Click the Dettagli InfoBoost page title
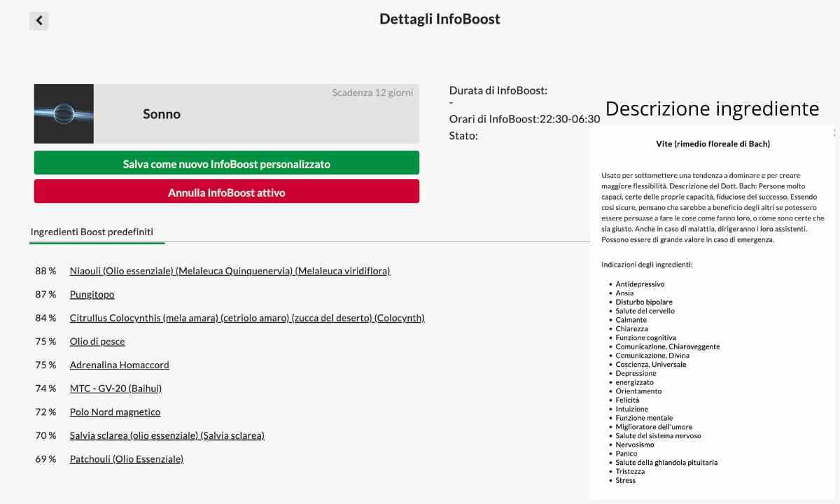The height and width of the screenshot is (504, 840). [x=440, y=19]
